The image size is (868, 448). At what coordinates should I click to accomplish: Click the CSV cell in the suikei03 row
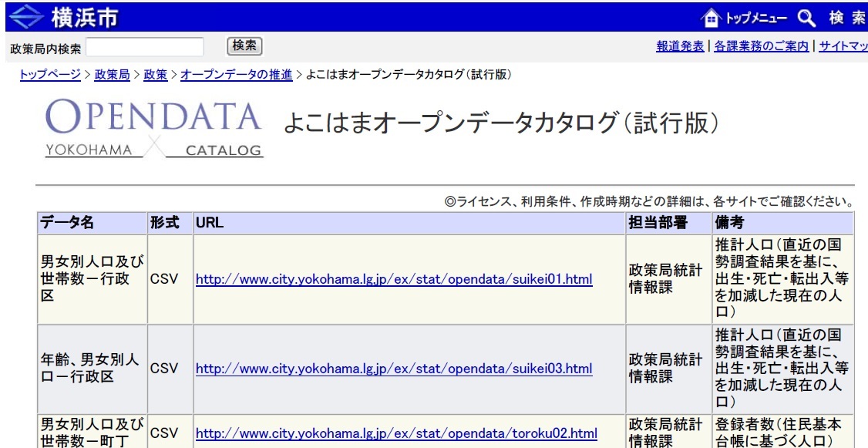[170, 369]
